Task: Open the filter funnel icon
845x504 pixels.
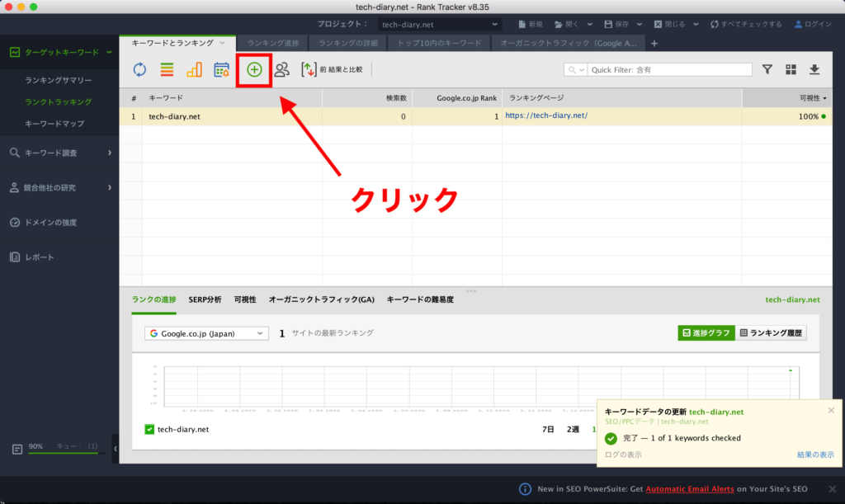Action: pos(767,69)
